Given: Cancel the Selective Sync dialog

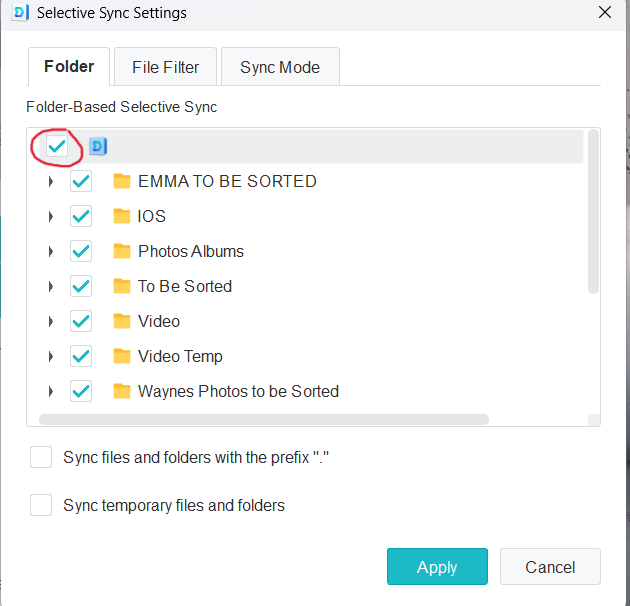Looking at the screenshot, I should [x=550, y=567].
